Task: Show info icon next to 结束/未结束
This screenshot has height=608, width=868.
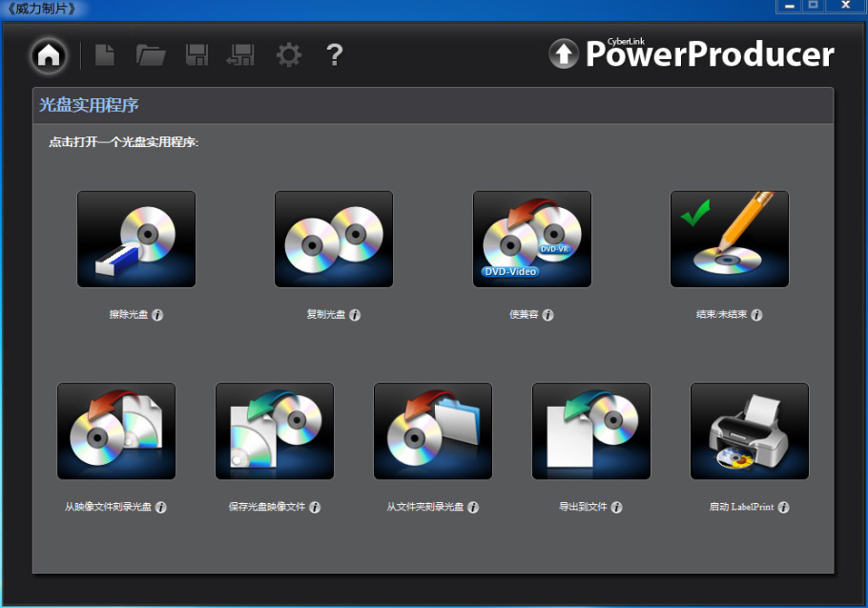Action: [x=756, y=315]
